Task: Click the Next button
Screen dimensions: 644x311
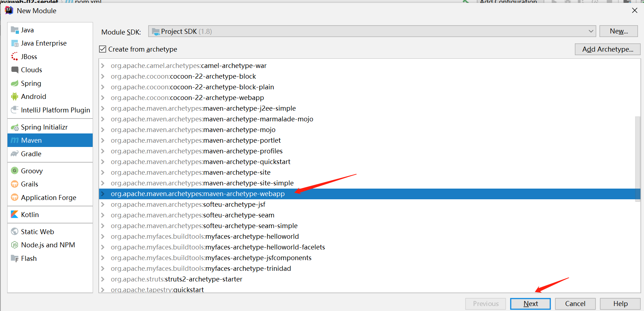Action: pyautogui.click(x=530, y=304)
